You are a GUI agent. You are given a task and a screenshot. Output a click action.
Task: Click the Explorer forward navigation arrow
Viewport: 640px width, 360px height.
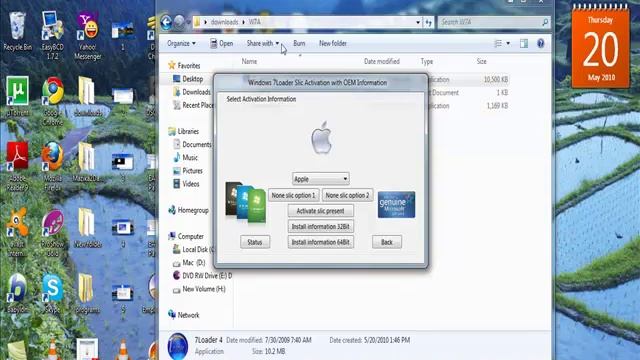[179, 22]
